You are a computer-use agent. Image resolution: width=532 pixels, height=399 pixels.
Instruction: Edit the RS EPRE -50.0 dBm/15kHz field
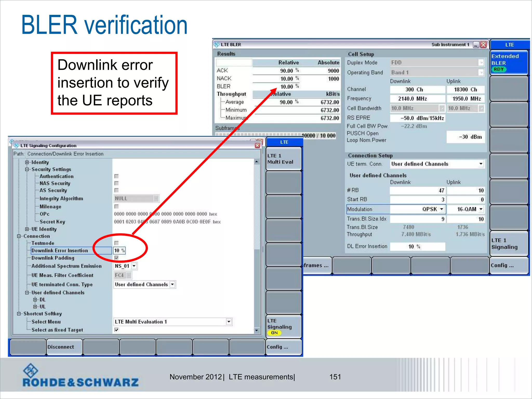(x=417, y=118)
